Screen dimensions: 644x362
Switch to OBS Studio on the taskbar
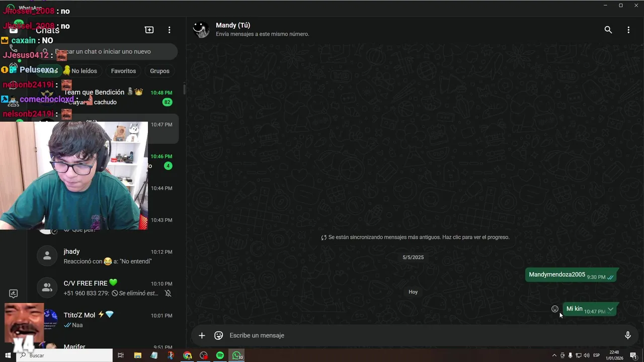tap(204, 355)
